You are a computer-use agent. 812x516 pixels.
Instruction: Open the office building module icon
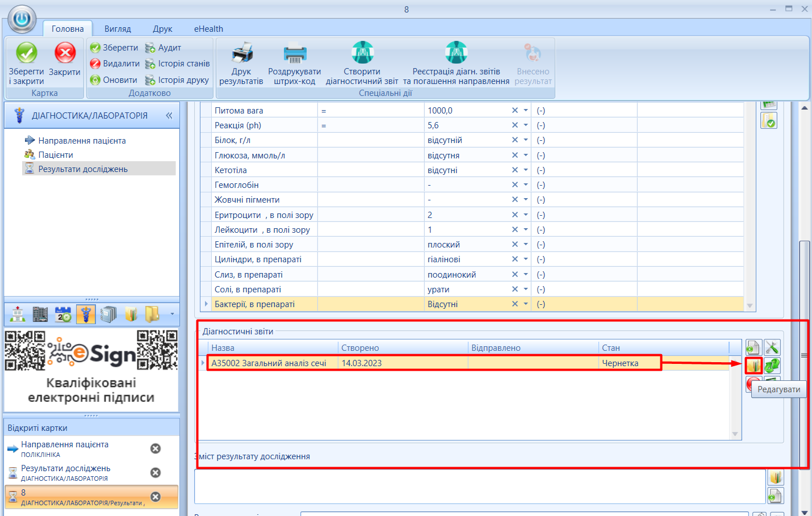(40, 314)
